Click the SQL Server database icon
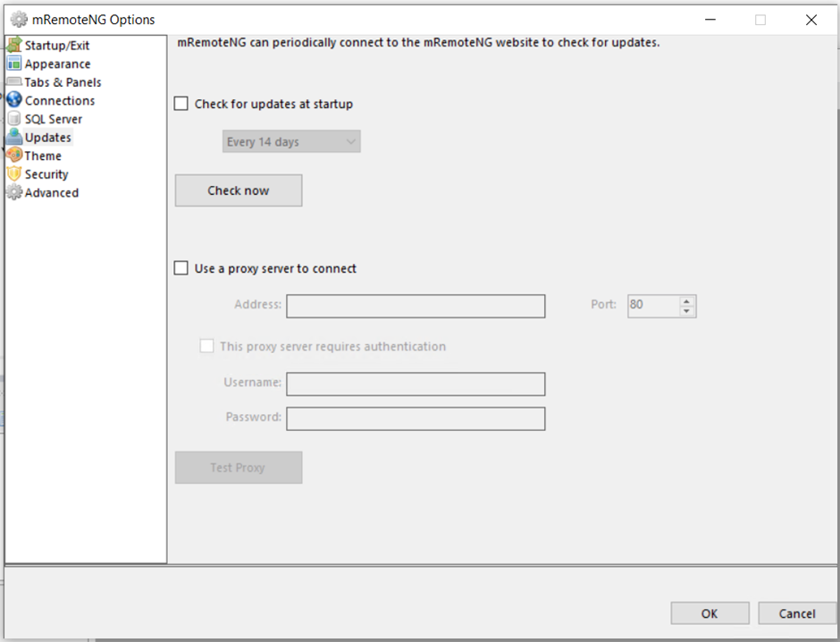 click(14, 118)
